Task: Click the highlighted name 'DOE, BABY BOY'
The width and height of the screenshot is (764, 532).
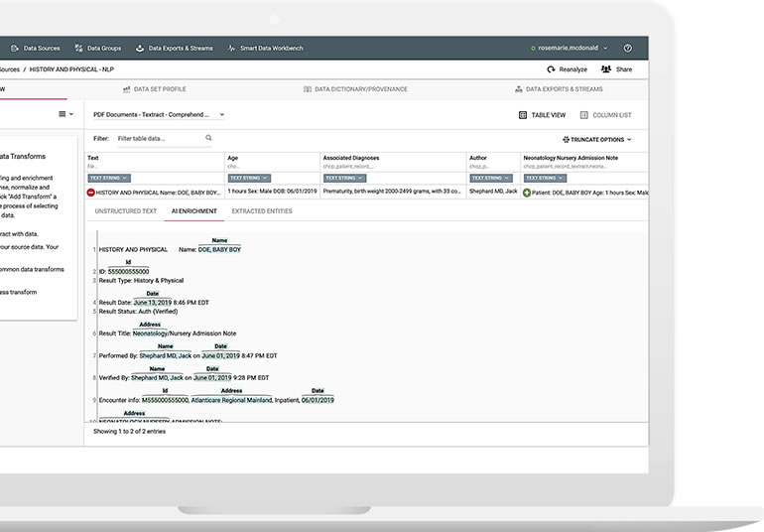Action: (x=219, y=250)
